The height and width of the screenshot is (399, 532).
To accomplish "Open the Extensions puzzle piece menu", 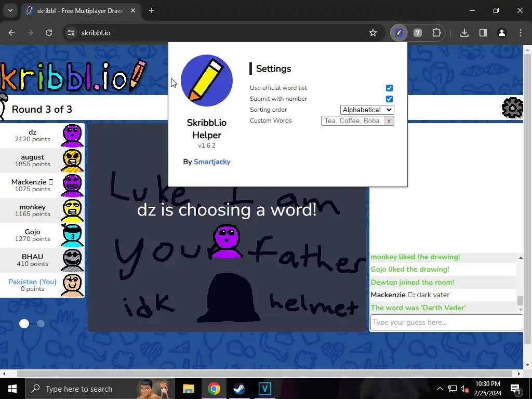I will (x=436, y=33).
